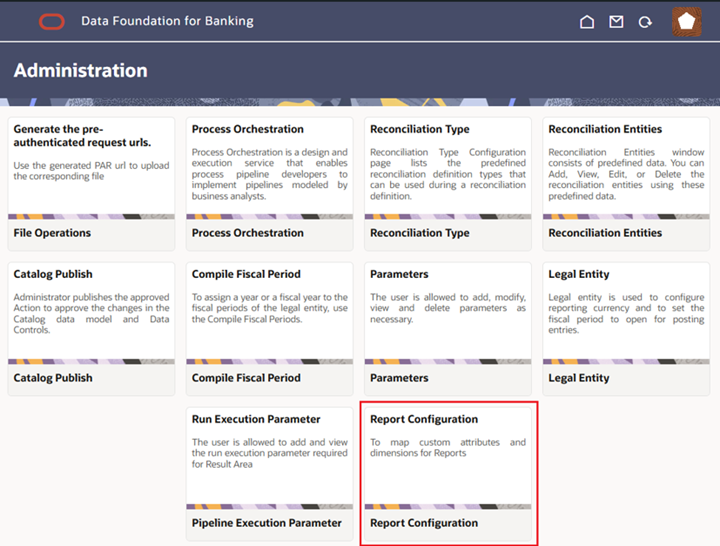Click the refresh circular arrow icon

[645, 22]
